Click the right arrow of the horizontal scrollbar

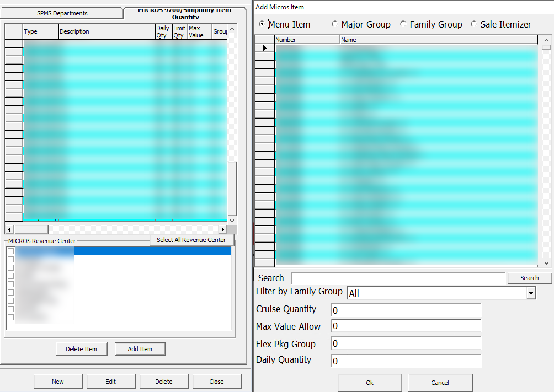pyautogui.click(x=222, y=229)
